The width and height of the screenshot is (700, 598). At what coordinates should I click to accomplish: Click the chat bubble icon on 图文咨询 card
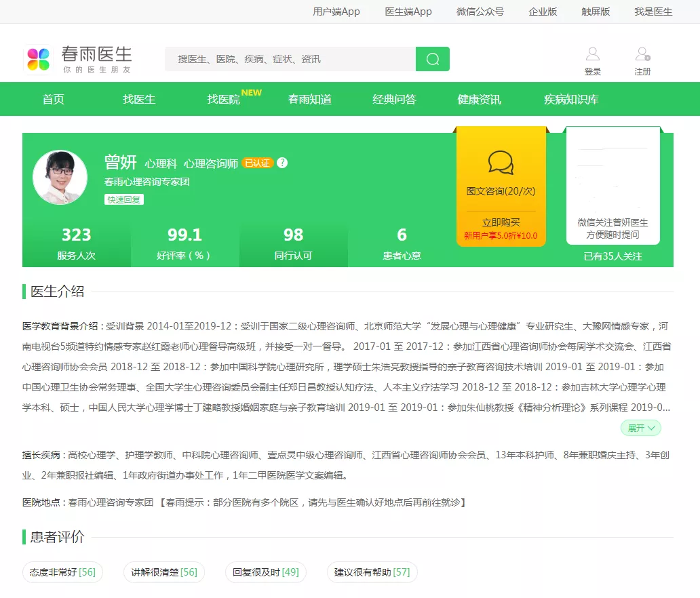[501, 163]
